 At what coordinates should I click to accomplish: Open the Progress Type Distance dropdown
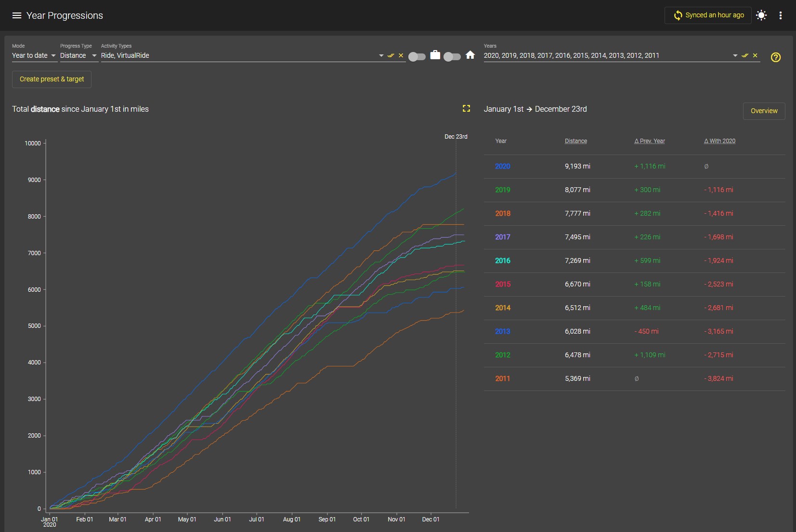tap(78, 55)
